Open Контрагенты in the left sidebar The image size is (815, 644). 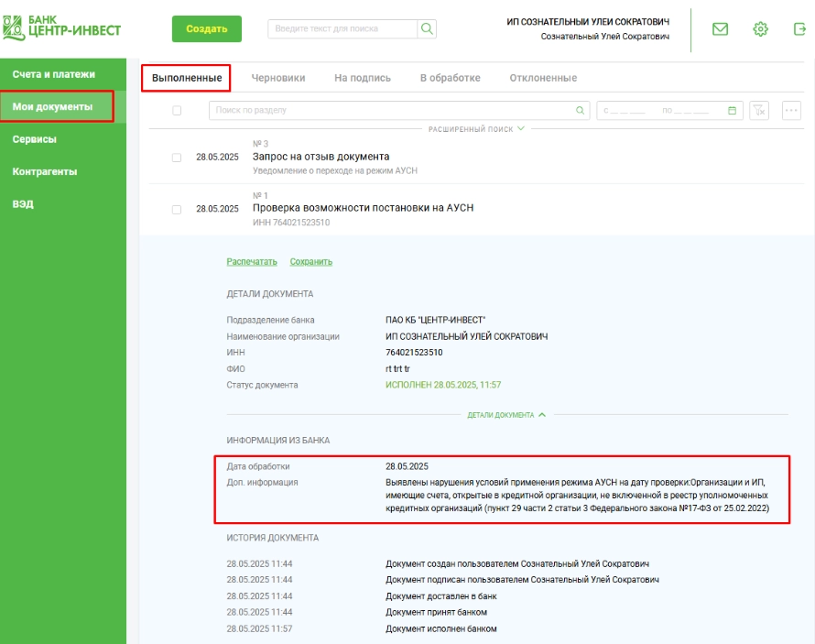pyautogui.click(x=45, y=171)
